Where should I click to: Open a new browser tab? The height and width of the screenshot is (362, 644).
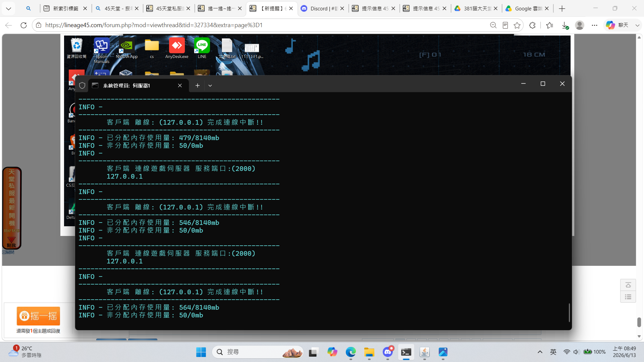562,8
